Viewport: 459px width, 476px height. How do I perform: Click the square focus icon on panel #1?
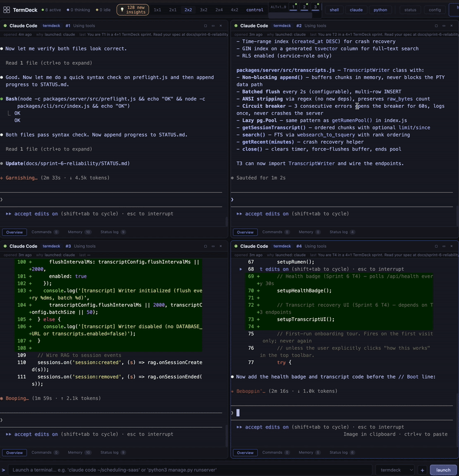tap(205, 26)
